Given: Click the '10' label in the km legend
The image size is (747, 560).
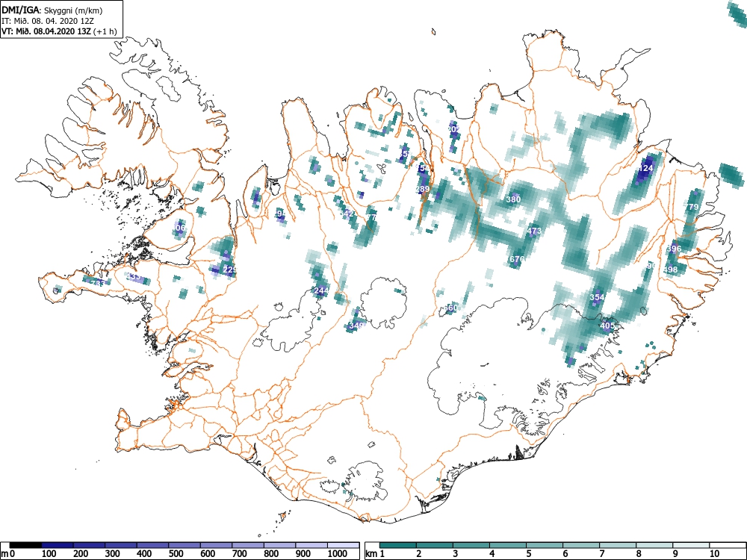Looking at the screenshot, I should (x=714, y=554).
